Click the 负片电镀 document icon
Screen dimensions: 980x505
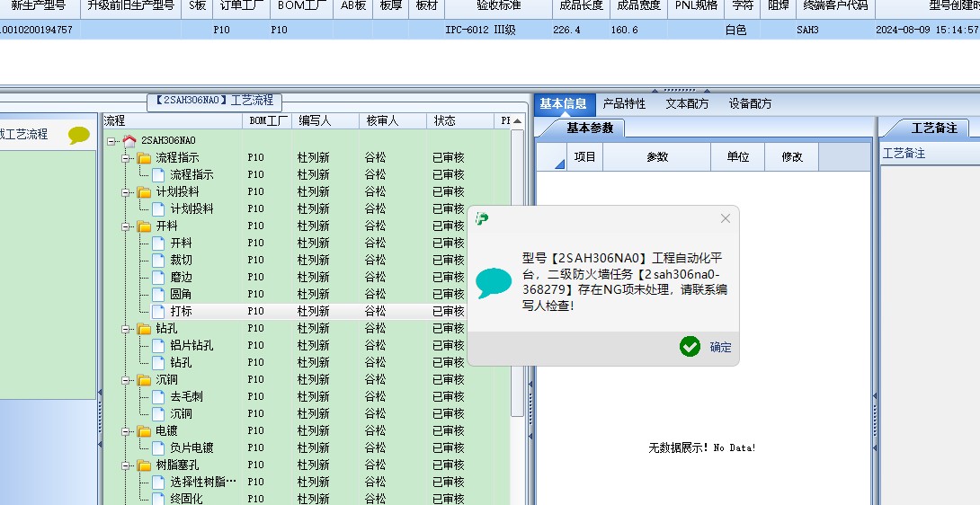[x=159, y=447]
